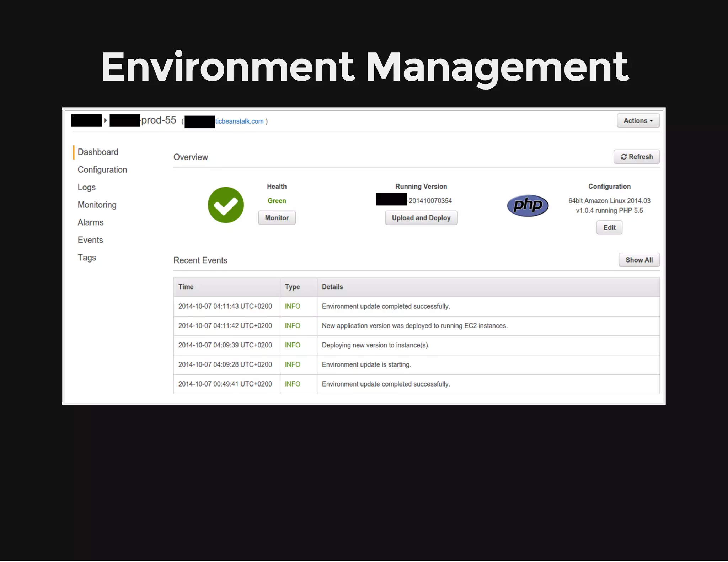The height and width of the screenshot is (562, 728).
Task: Open Configuration in the sidebar
Action: click(102, 170)
